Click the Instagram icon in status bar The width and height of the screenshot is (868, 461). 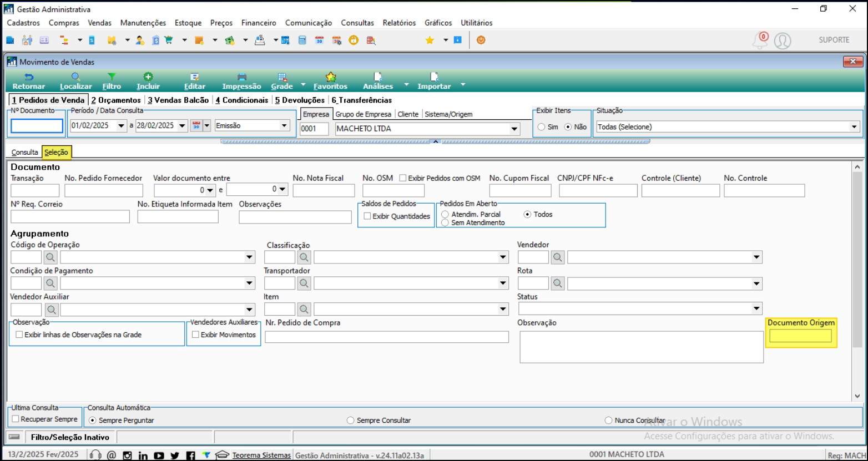[x=127, y=455]
